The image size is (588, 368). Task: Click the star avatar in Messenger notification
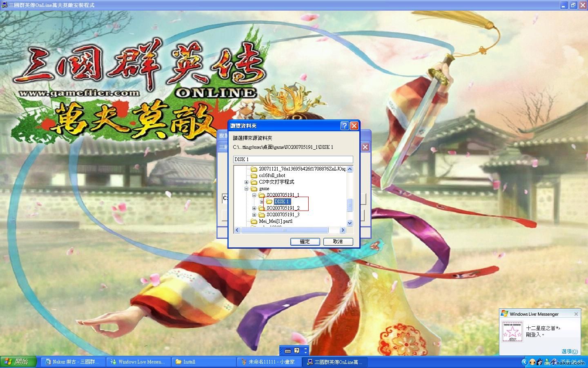(512, 332)
